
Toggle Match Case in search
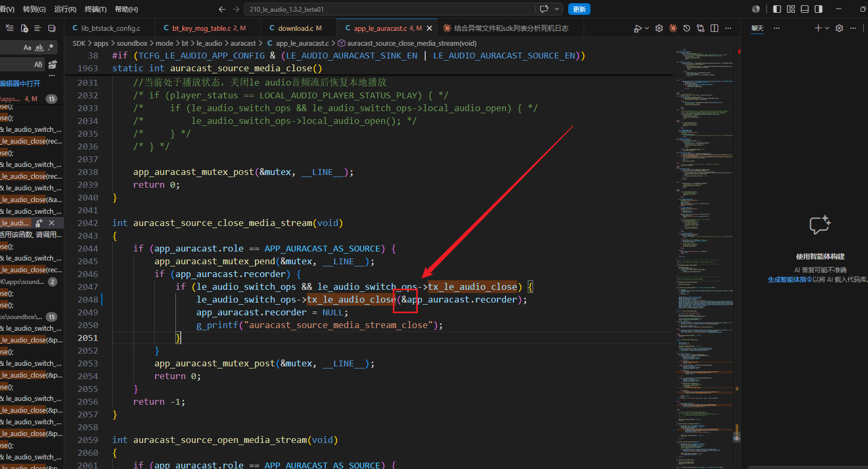[27, 47]
